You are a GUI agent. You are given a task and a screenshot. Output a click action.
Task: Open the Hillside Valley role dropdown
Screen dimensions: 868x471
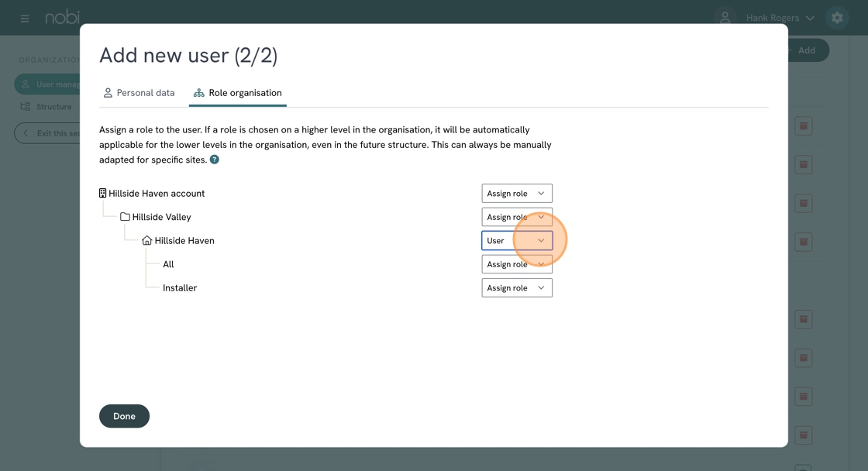(x=517, y=217)
